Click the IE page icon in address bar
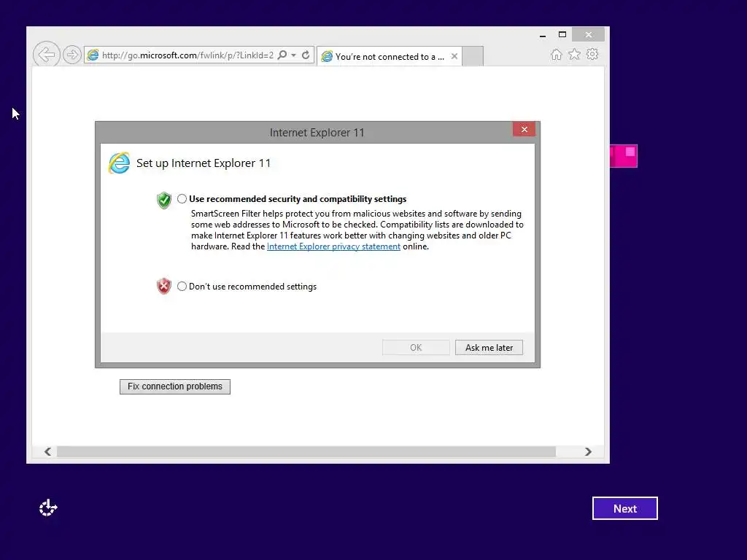The image size is (747, 560). [93, 55]
